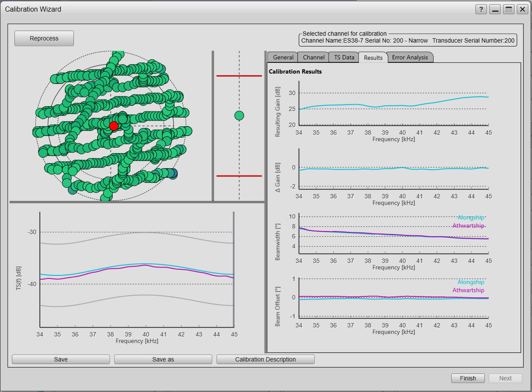Click the red target sphere marker in beam plot
The image size is (532, 392).
pyautogui.click(x=114, y=126)
